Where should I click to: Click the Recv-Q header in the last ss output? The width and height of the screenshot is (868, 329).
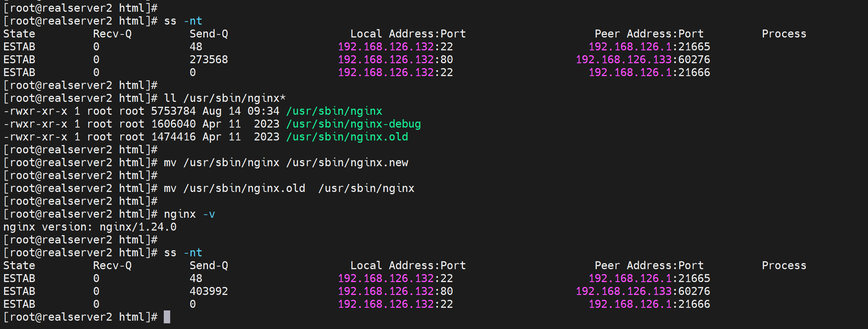pos(112,265)
